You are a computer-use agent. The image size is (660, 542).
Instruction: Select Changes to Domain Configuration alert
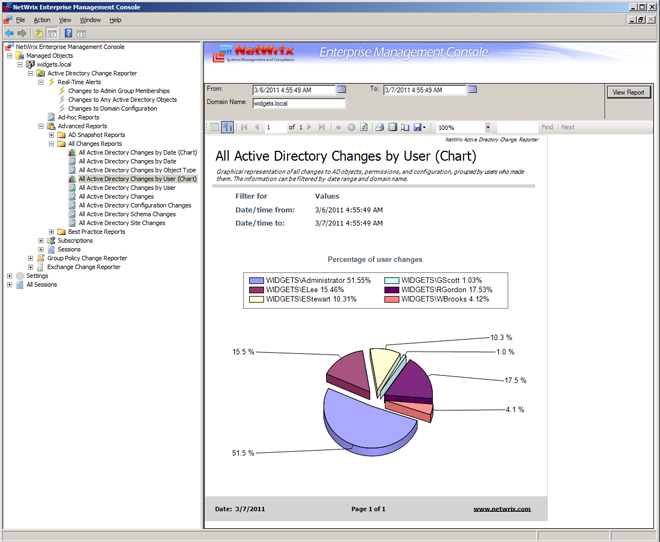[112, 109]
